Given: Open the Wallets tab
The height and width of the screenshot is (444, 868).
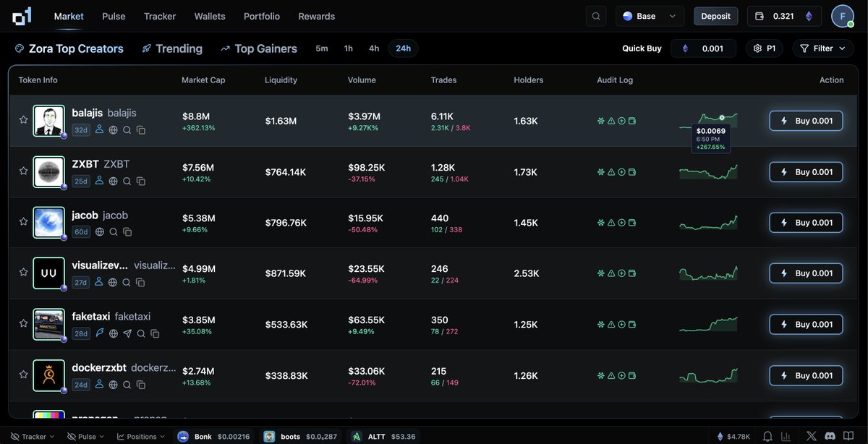Looking at the screenshot, I should coord(210,16).
